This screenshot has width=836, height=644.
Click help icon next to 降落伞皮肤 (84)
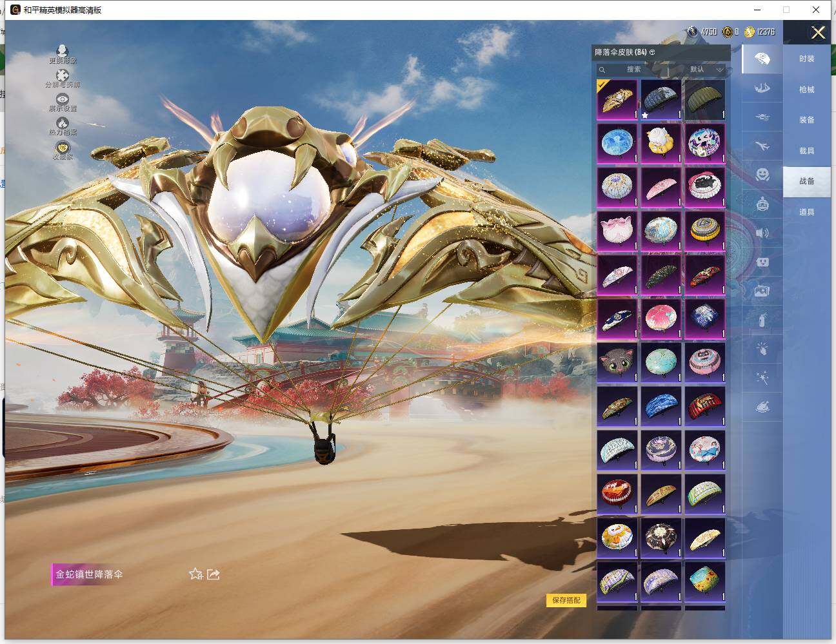652,52
